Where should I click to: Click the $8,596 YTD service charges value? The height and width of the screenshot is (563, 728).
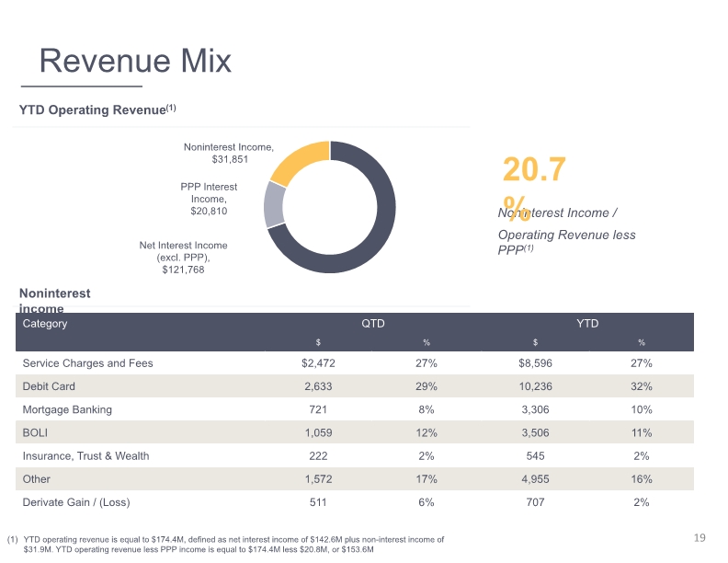click(535, 363)
